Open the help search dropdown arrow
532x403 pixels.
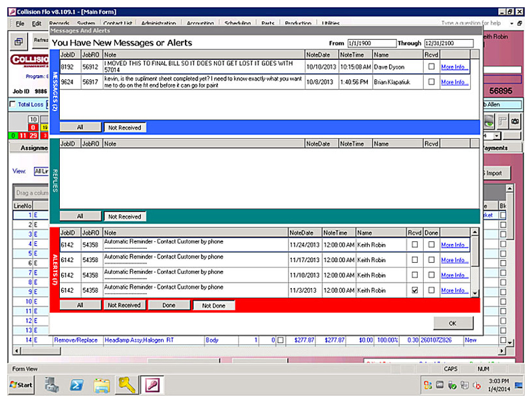(511, 23)
